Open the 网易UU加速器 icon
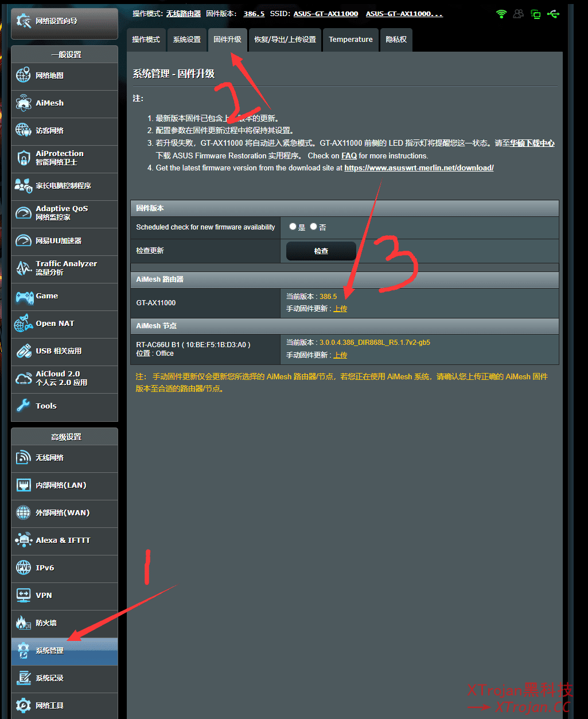This screenshot has height=719, width=588. click(24, 240)
